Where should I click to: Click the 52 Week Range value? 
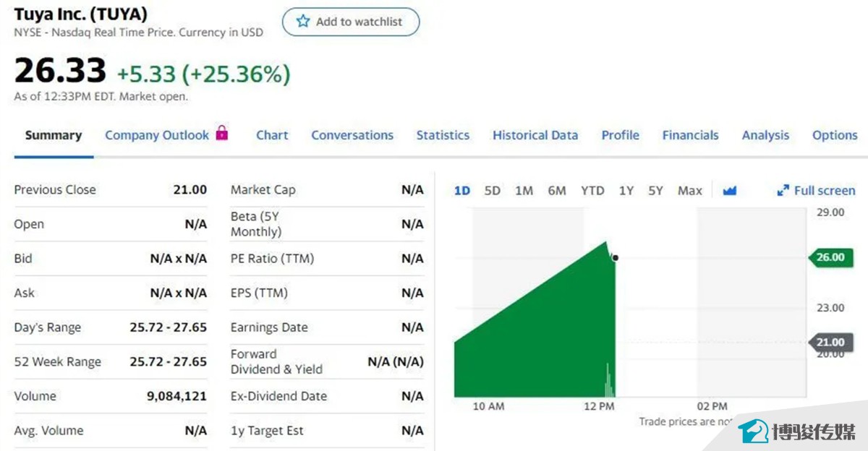(169, 362)
